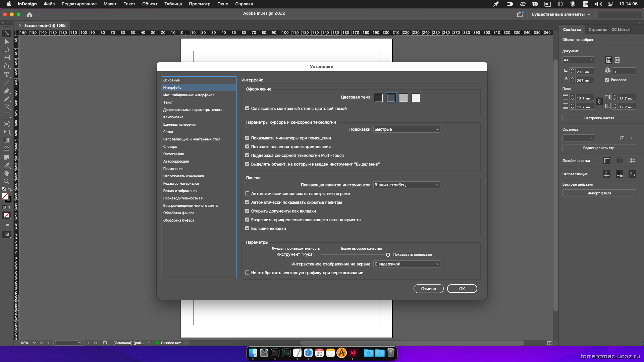Click 'Редактировать стр.' button
Image resolution: width=644 pixels, height=362 pixels.
pyautogui.click(x=599, y=148)
